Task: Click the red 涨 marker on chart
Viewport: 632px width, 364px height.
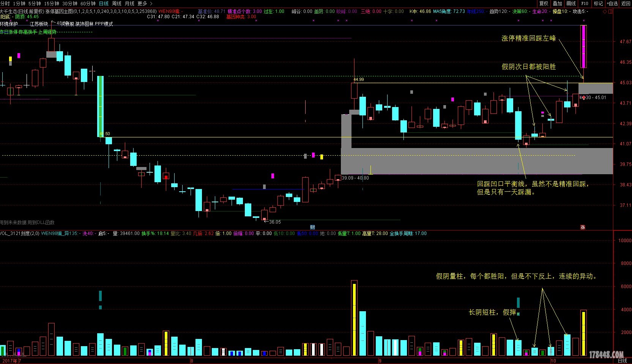Action: pyautogui.click(x=583, y=227)
